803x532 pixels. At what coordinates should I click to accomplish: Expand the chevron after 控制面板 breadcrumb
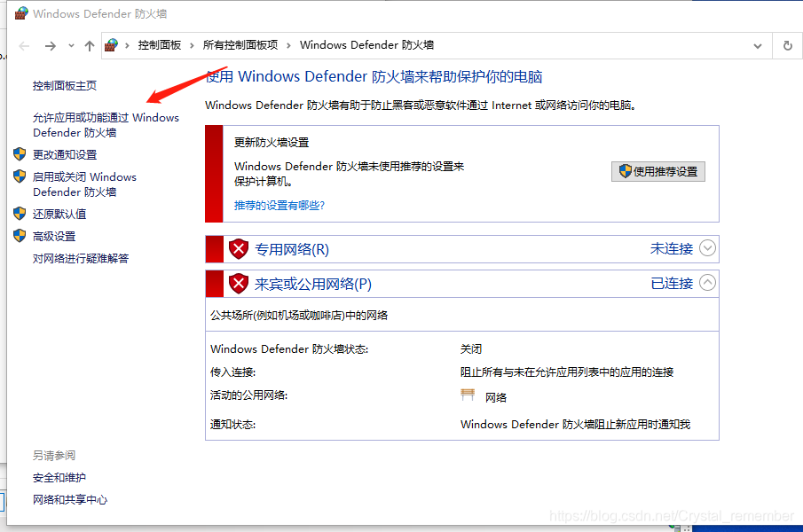(192, 45)
